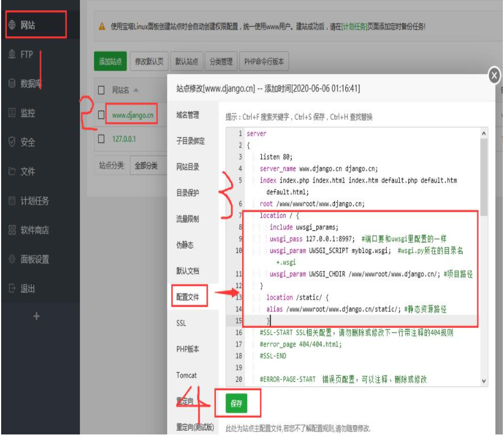Switch to the 网站目录 tab

click(x=188, y=167)
